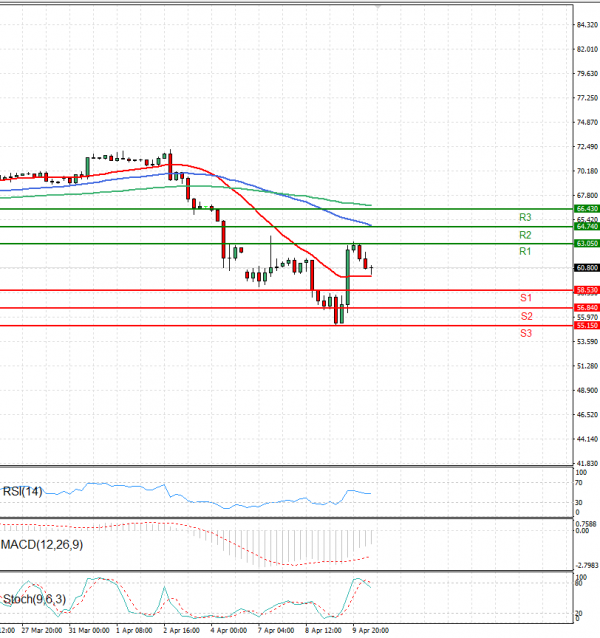This screenshot has height=638, width=600.
Task: Click the 41.830 price axis value
Action: click(x=587, y=463)
